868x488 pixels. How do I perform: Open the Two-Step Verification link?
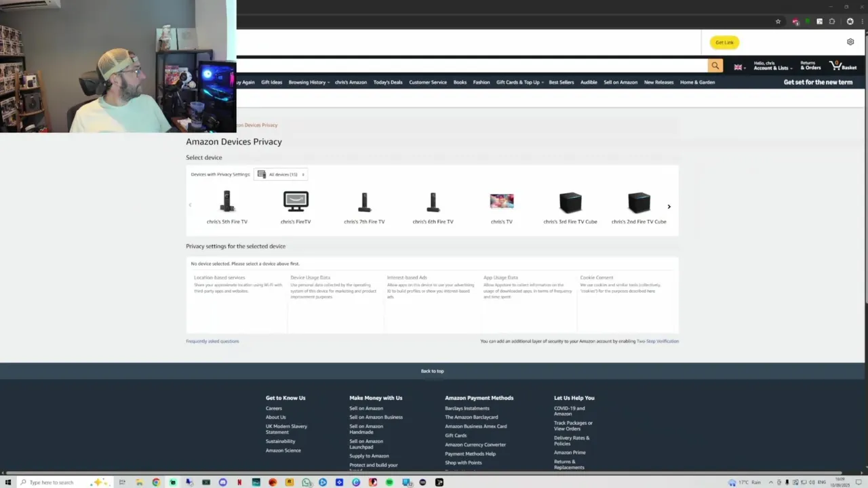(x=658, y=342)
